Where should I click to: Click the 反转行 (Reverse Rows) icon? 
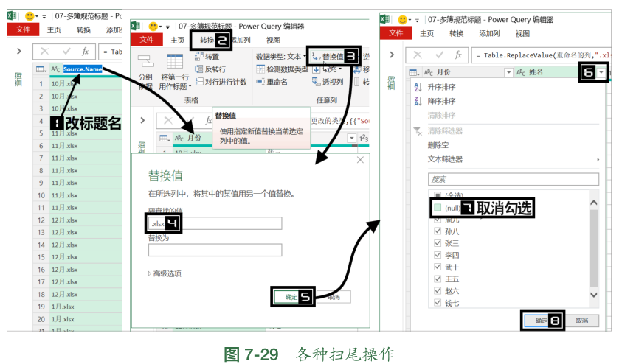point(199,69)
